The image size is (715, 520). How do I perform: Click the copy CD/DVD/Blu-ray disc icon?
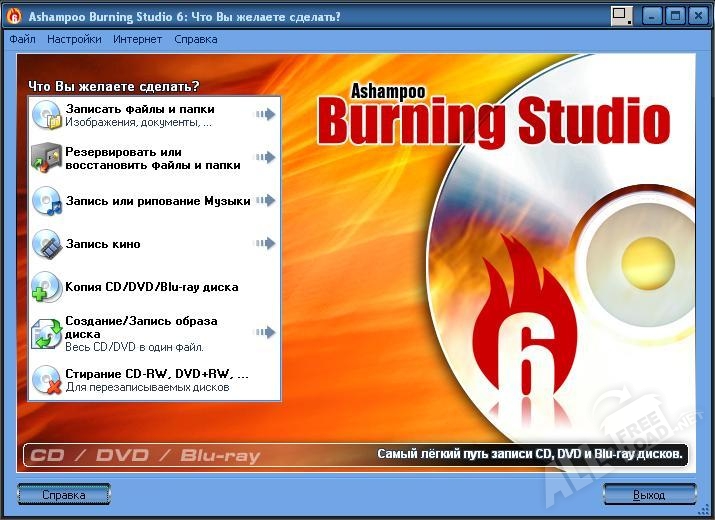click(x=47, y=287)
